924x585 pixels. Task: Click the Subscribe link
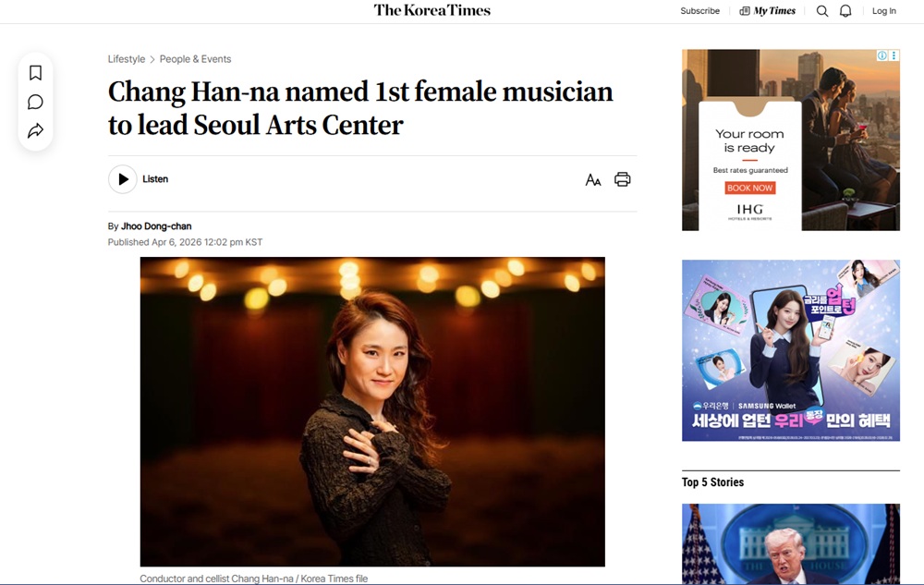(699, 11)
